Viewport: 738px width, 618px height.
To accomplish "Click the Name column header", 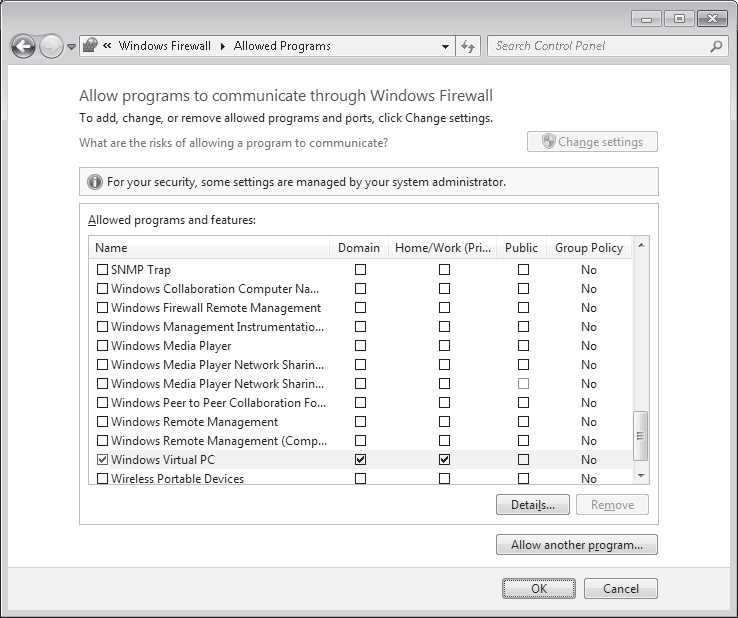I will tap(209, 248).
